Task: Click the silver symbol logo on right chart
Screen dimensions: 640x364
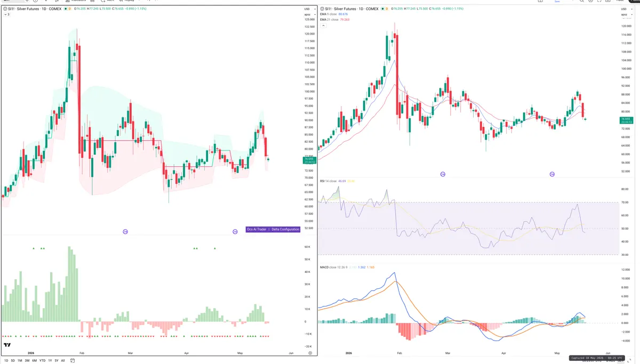Action: coord(322,9)
